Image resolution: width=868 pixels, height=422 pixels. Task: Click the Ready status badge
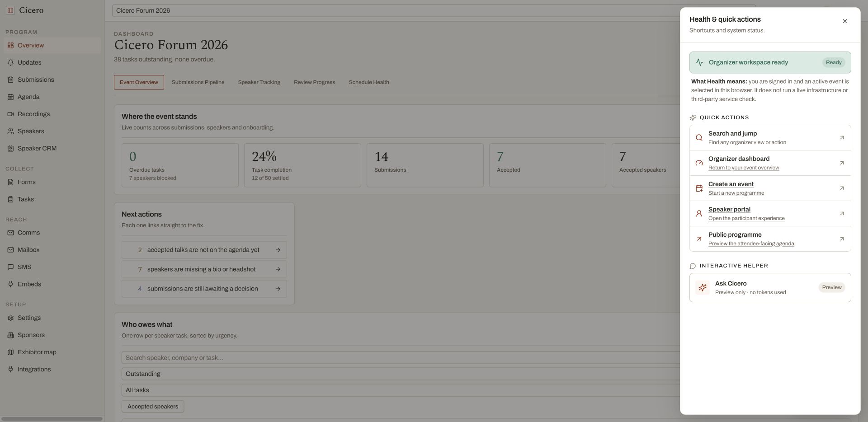[x=834, y=62]
